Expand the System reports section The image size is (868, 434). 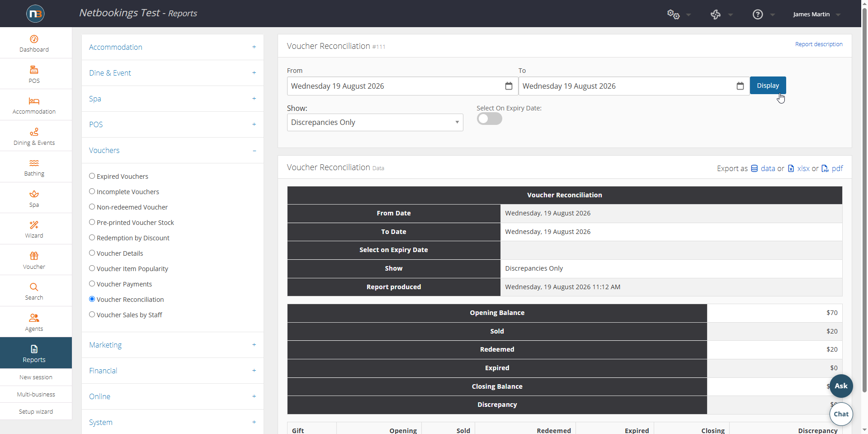tap(173, 422)
